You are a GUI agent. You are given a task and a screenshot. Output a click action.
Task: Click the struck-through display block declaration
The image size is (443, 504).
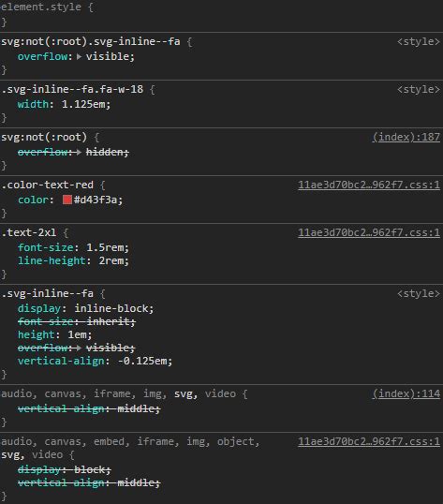(65, 469)
